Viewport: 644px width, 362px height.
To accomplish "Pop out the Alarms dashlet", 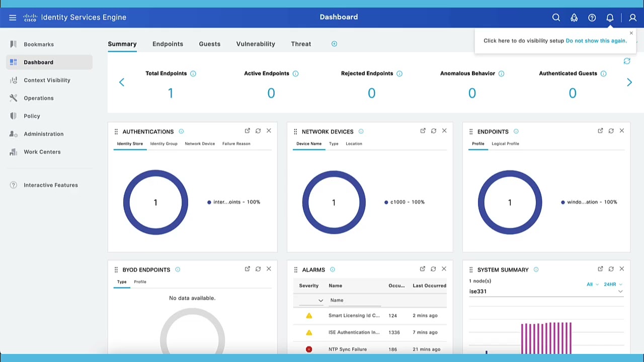I will click(423, 269).
